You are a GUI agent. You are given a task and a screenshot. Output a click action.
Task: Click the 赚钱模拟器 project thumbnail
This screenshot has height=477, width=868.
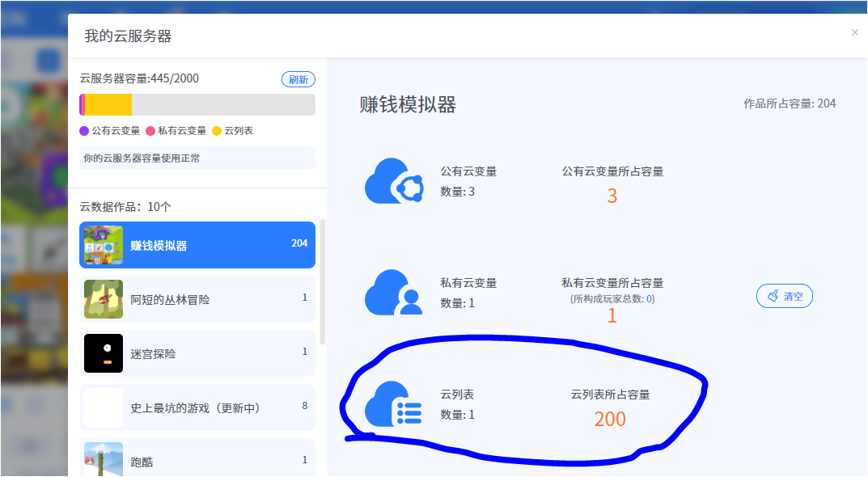(104, 245)
